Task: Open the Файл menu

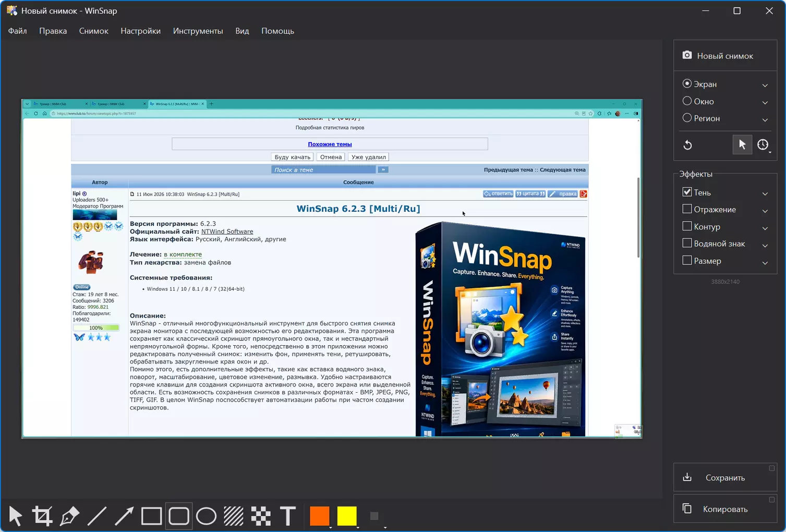Action: 18,31
